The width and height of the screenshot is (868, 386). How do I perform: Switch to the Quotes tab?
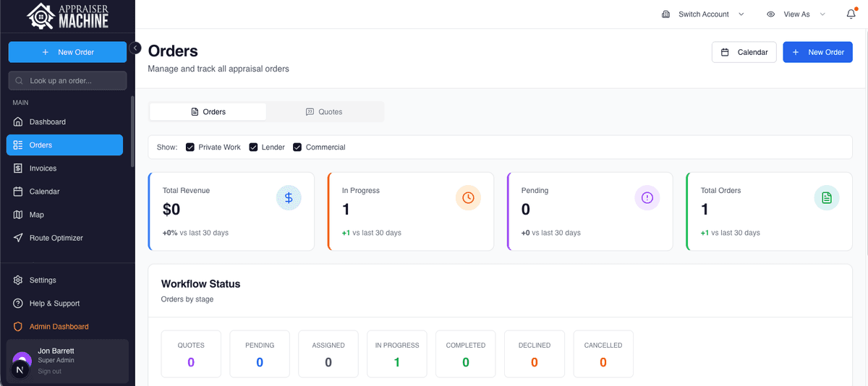pos(324,112)
